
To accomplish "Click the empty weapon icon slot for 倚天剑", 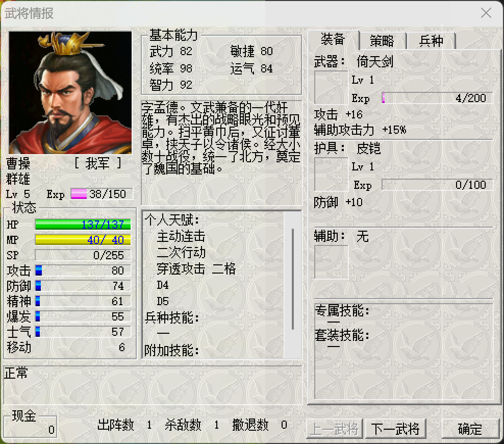I will coord(331,88).
